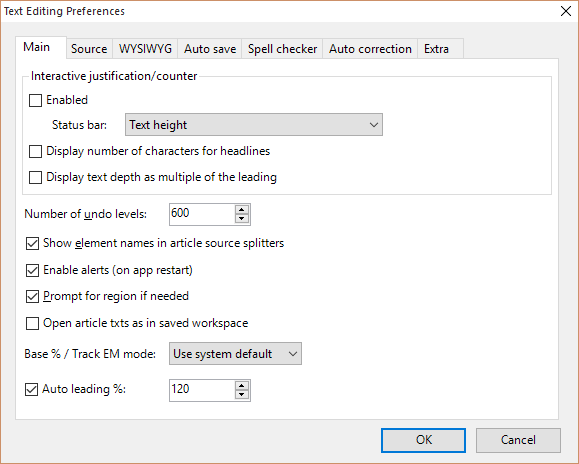Open the Status bar Text height dropdown

pos(254,125)
